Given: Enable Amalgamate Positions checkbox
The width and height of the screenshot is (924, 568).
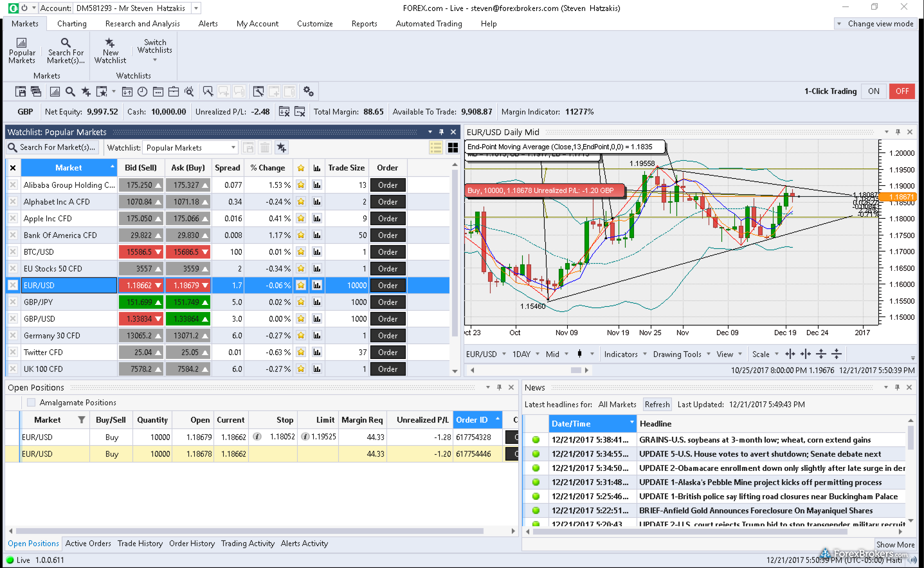Looking at the screenshot, I should click(31, 403).
